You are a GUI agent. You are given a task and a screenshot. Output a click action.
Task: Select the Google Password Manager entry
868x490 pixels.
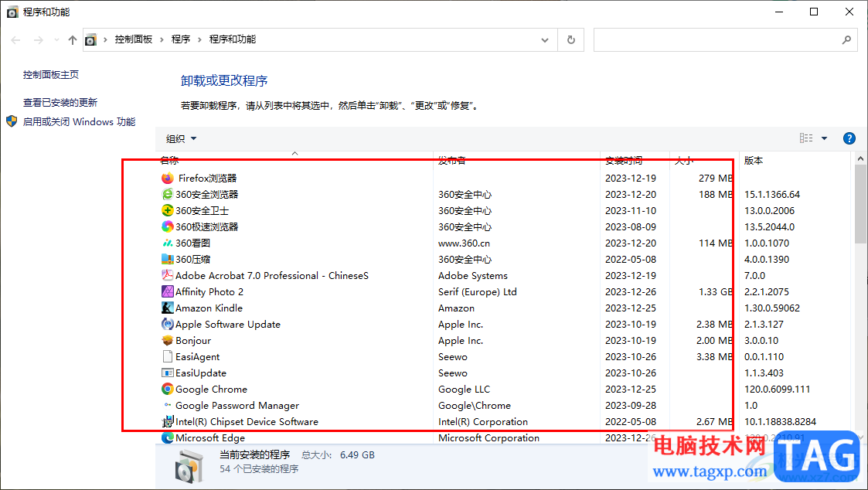pos(237,406)
